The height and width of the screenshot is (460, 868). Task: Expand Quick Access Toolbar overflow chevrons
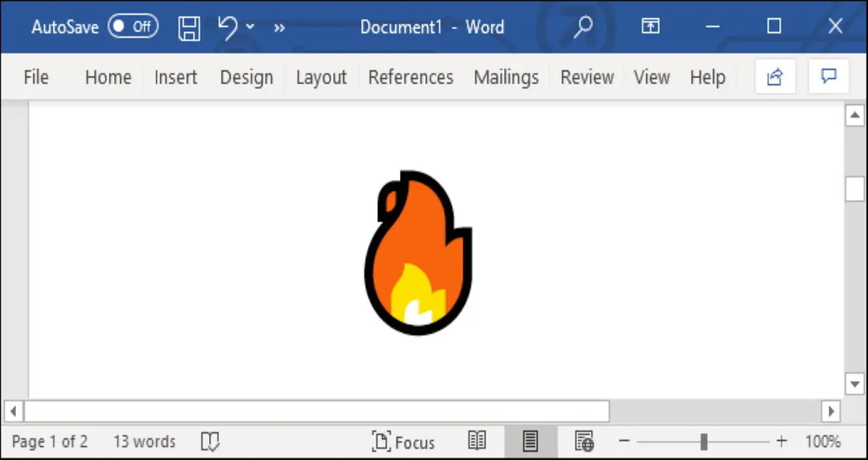coord(279,28)
